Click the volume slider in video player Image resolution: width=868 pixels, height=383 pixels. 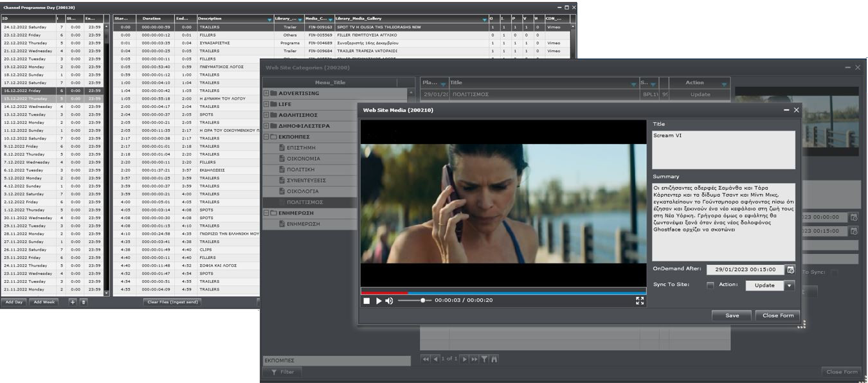414,301
